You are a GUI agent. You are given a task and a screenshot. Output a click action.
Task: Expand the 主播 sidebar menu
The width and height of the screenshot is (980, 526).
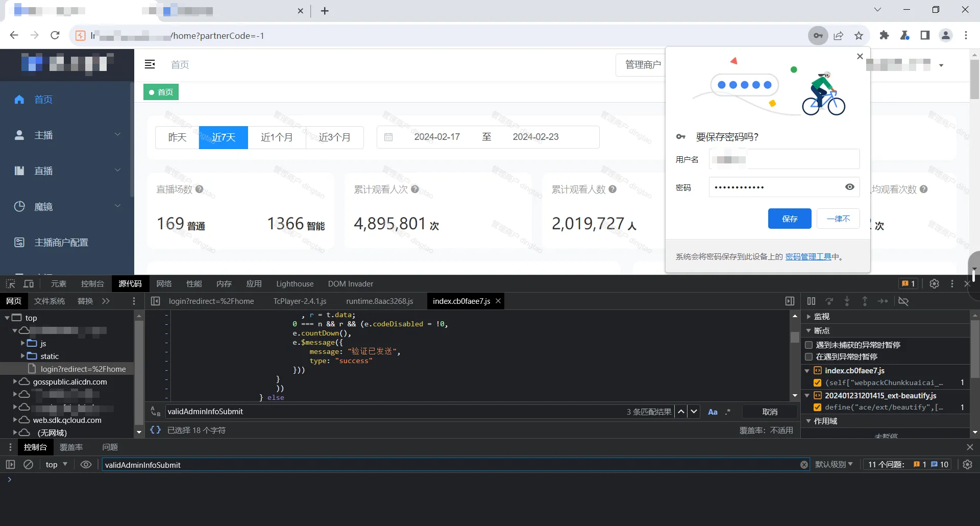pos(67,135)
